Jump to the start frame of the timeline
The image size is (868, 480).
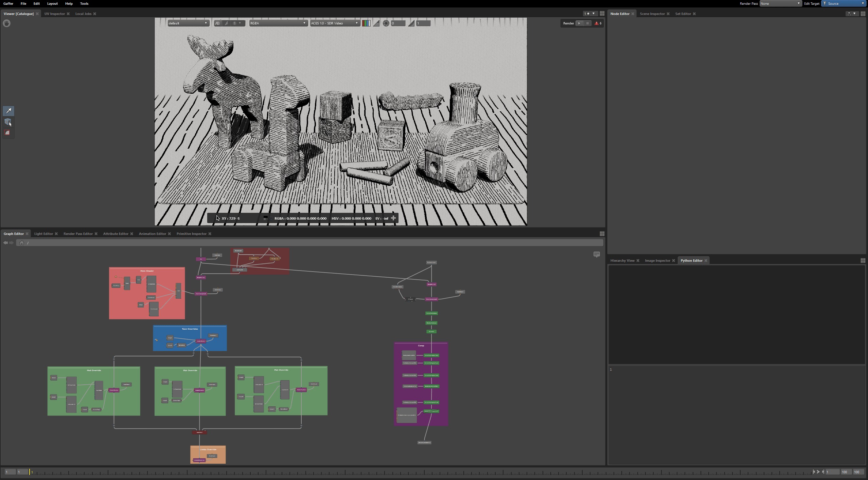click(814, 472)
